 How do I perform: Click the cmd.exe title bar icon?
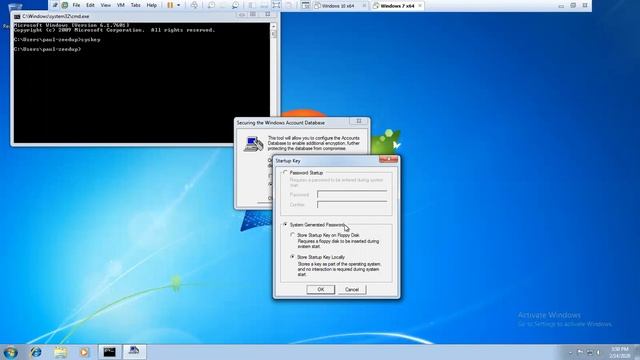click(x=17, y=17)
